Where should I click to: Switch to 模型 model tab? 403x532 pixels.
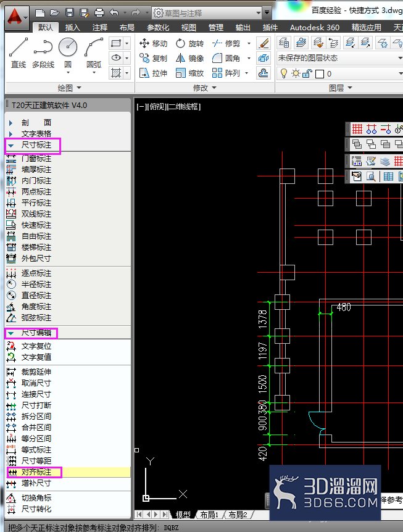point(183,515)
